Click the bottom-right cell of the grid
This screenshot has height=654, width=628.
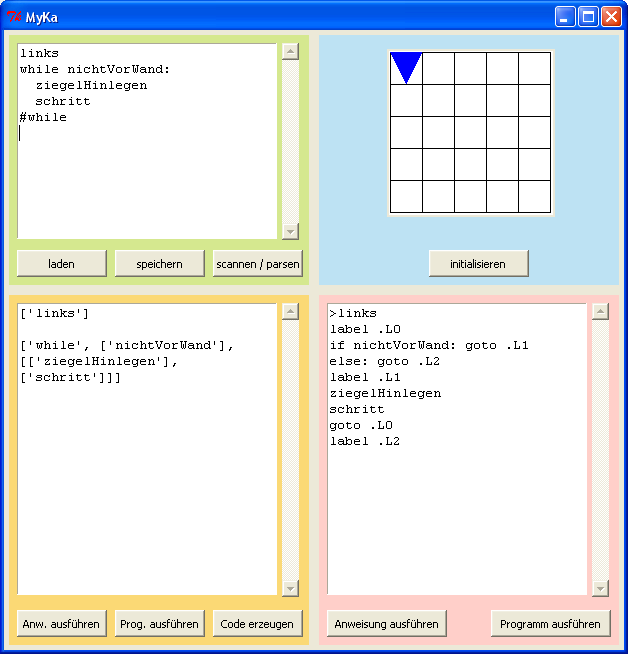[535, 196]
